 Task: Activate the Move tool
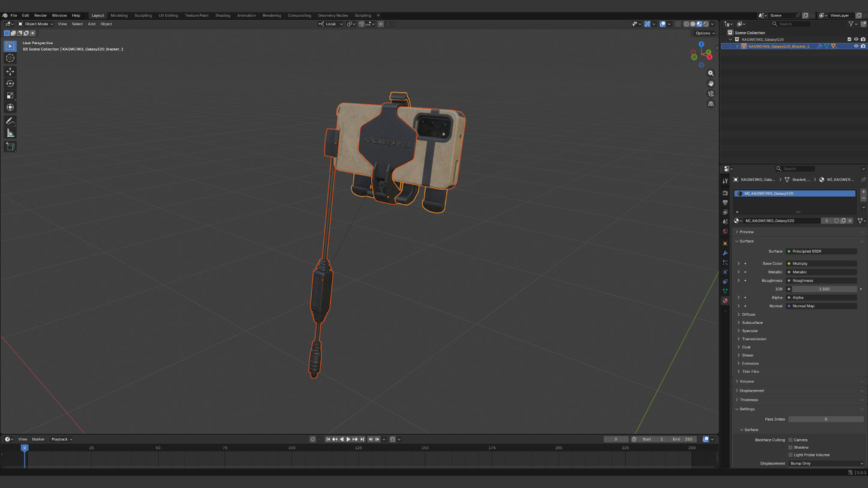point(10,71)
